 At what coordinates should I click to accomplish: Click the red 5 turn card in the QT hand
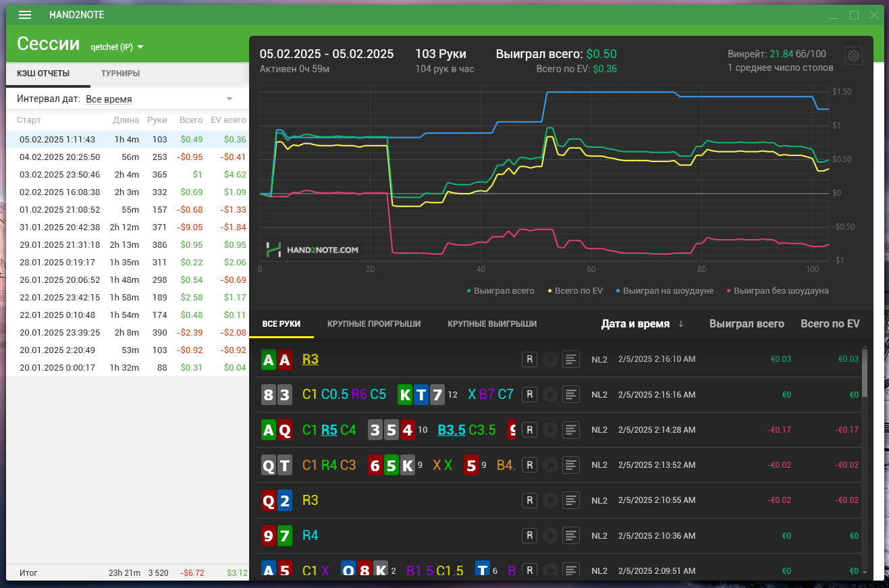point(472,464)
